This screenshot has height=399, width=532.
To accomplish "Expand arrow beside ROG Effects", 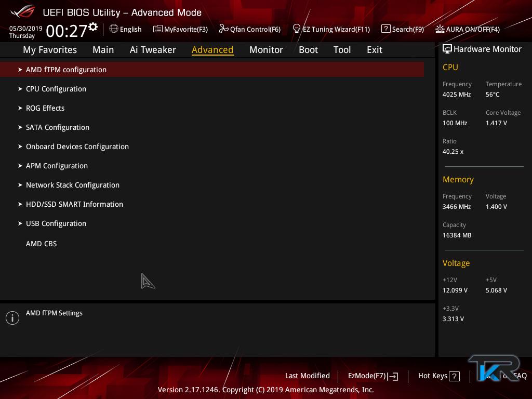I will click(x=20, y=108).
